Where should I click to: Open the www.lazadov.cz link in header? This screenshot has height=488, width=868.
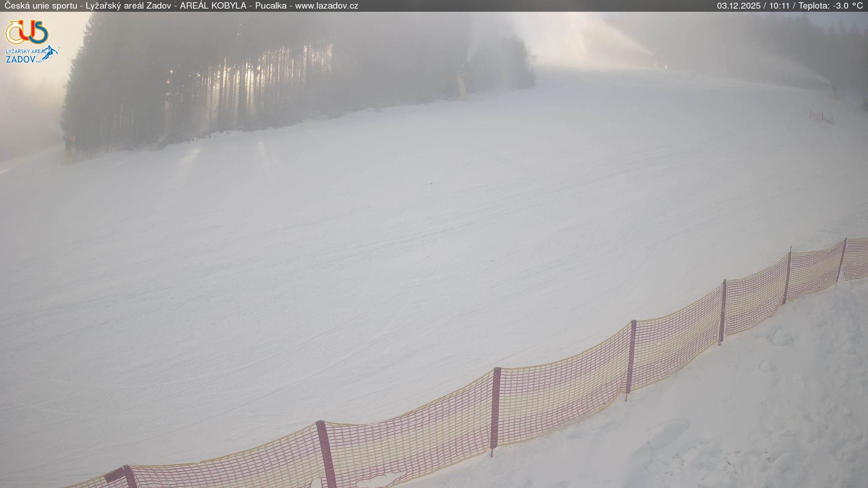(x=326, y=6)
